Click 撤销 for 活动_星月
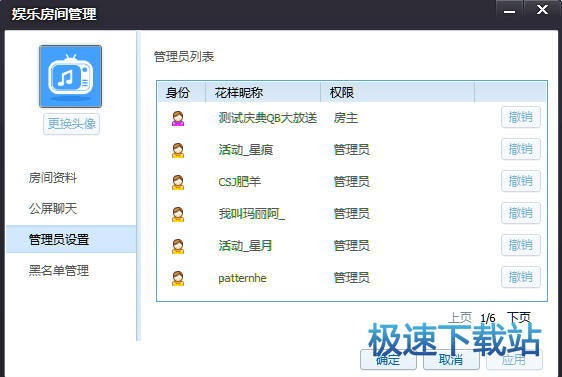562x377 pixels. 520,245
